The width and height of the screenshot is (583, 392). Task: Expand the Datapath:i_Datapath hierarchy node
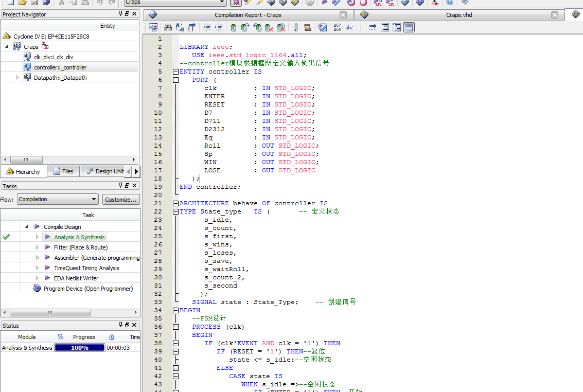pyautogui.click(x=17, y=78)
